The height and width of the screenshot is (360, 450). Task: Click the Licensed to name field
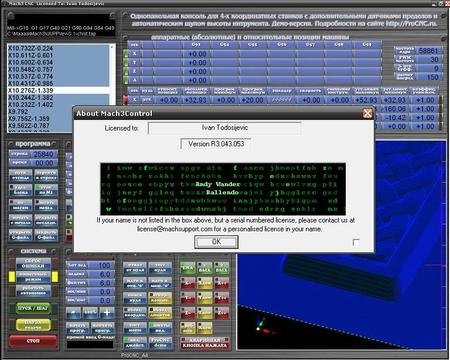(225, 128)
